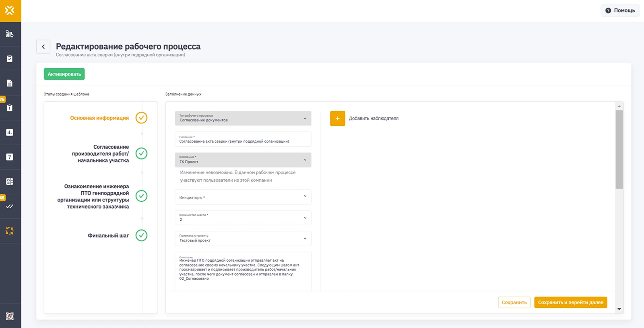Select the Основная информация step

click(99, 118)
